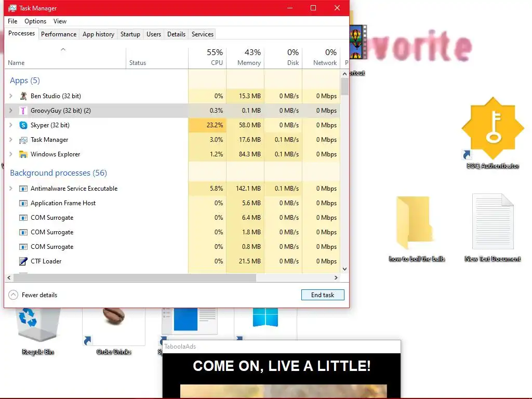Select the desktop shortcut with blue document icon
This screenshot has width=532, height=399.
(190, 323)
